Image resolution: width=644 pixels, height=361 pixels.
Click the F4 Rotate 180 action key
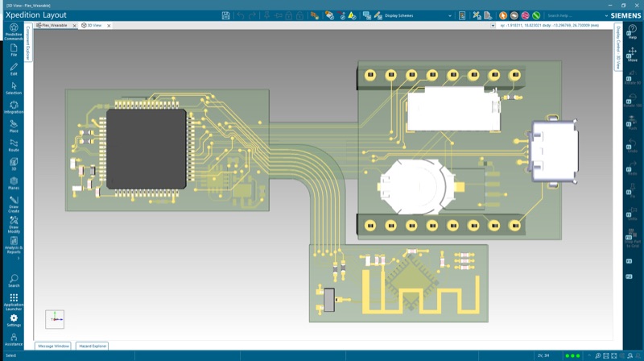[x=632, y=101]
